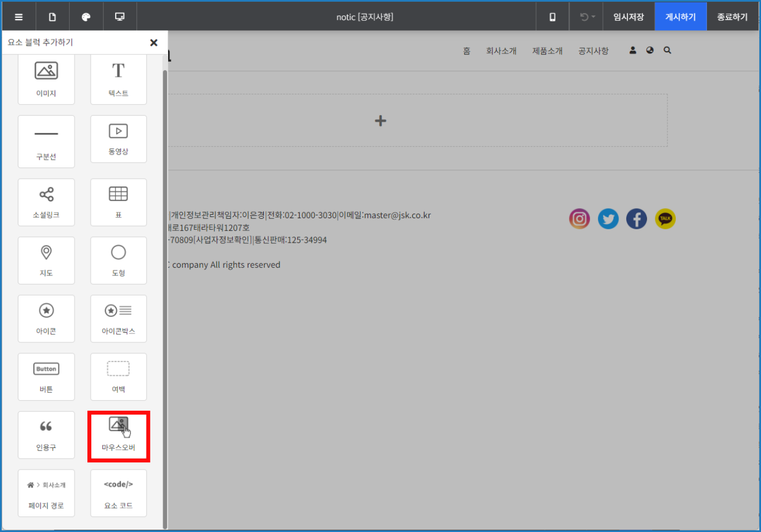Image resolution: width=761 pixels, height=532 pixels.
Task: Insert a table (표) block
Action: tap(119, 202)
